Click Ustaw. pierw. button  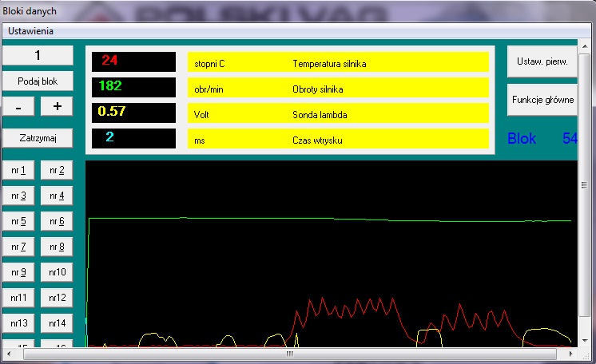542,63
